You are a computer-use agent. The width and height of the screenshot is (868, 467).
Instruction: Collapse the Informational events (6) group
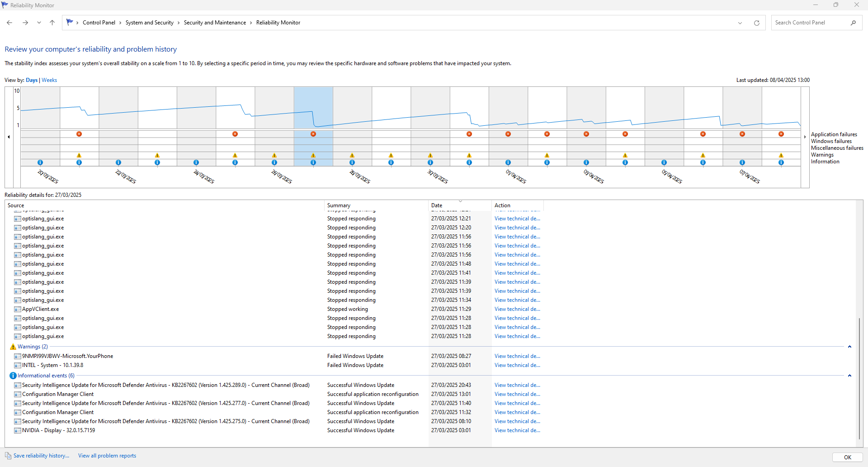849,376
